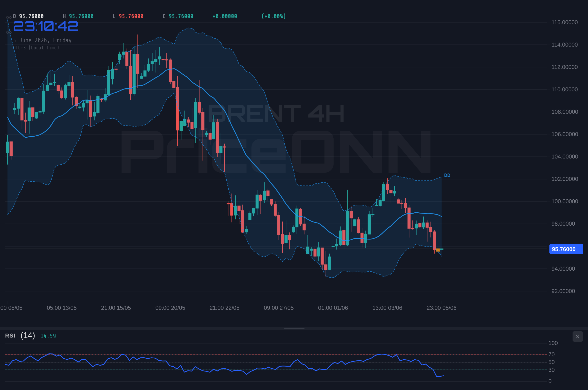
Task: Click the 104.00000 price axis label
Action: [565, 157]
